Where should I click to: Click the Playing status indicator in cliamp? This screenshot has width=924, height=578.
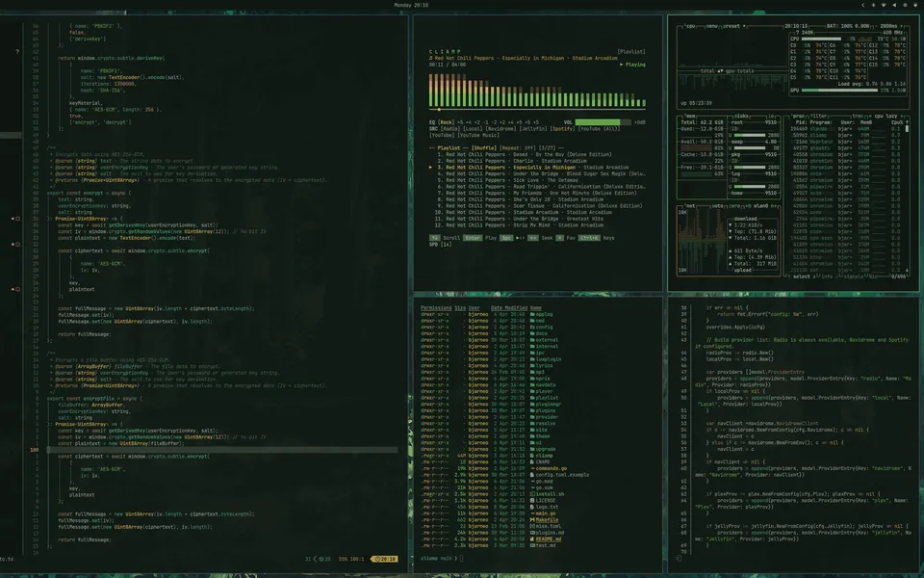[x=632, y=65]
